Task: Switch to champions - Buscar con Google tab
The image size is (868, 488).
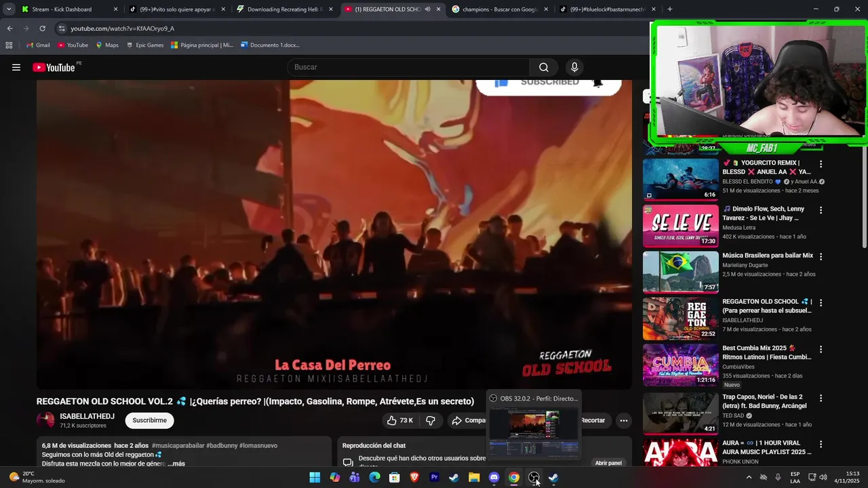Action: [500, 9]
